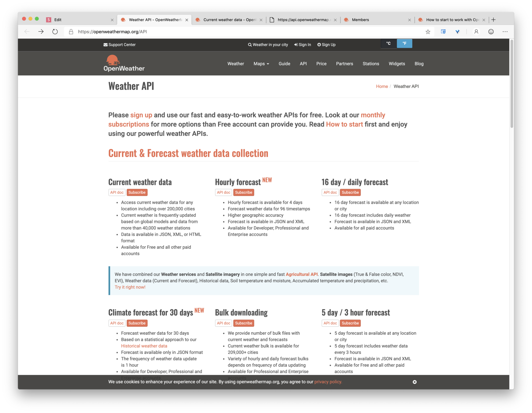
Task: Open the Price nav menu item
Action: click(x=321, y=64)
